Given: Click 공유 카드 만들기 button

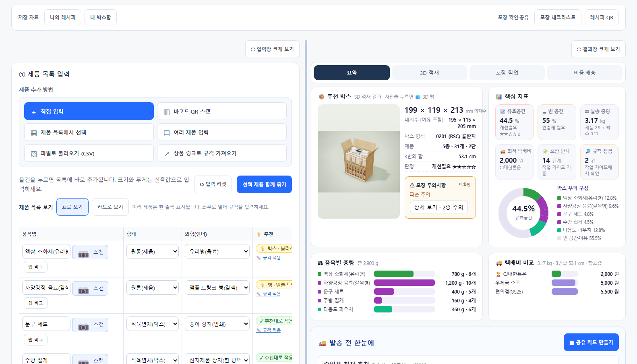Looking at the screenshot, I should [591, 342].
